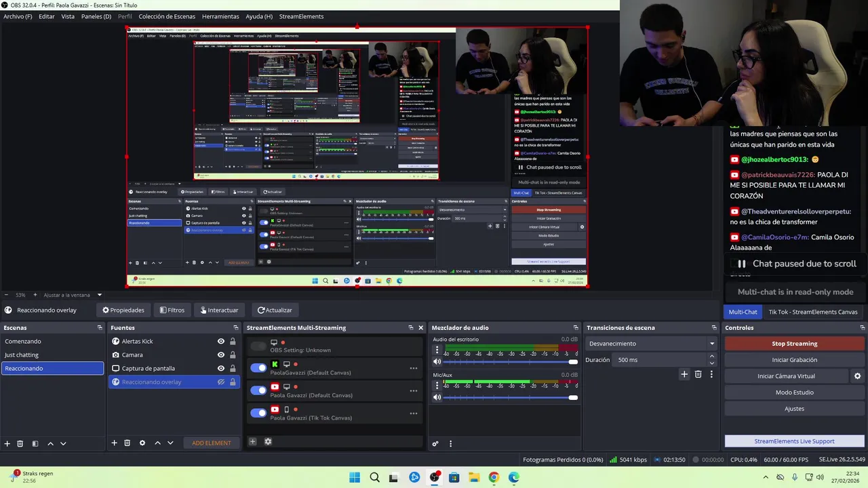The width and height of the screenshot is (868, 488).
Task: Close the StreamElements Multi-Streaming dock
Action: (420, 327)
